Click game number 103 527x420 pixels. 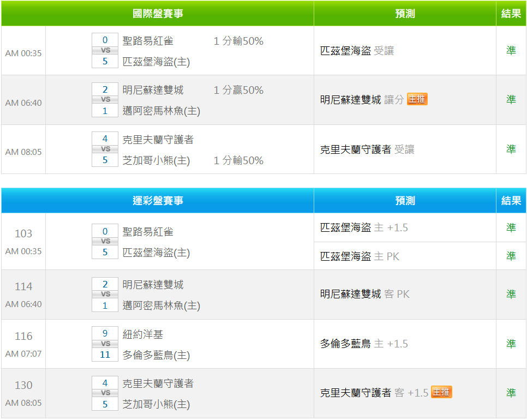(23, 233)
